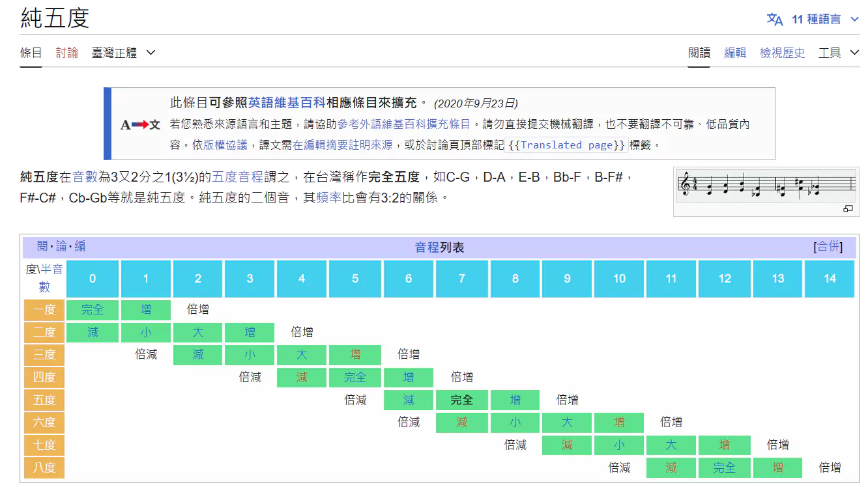This screenshot has width=868, height=487.
Task: Open 增 in the 一度 row
Action: 146,310
